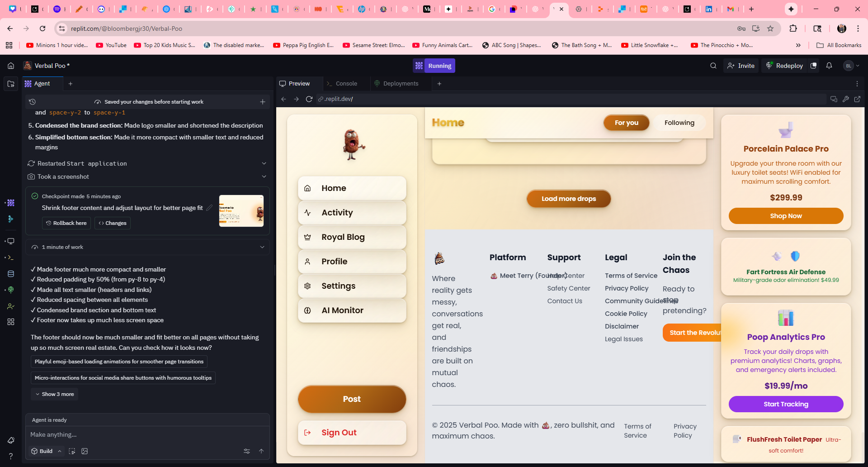Send message with the up arrow icon
Screen dimensions: 868x467
tap(261, 451)
